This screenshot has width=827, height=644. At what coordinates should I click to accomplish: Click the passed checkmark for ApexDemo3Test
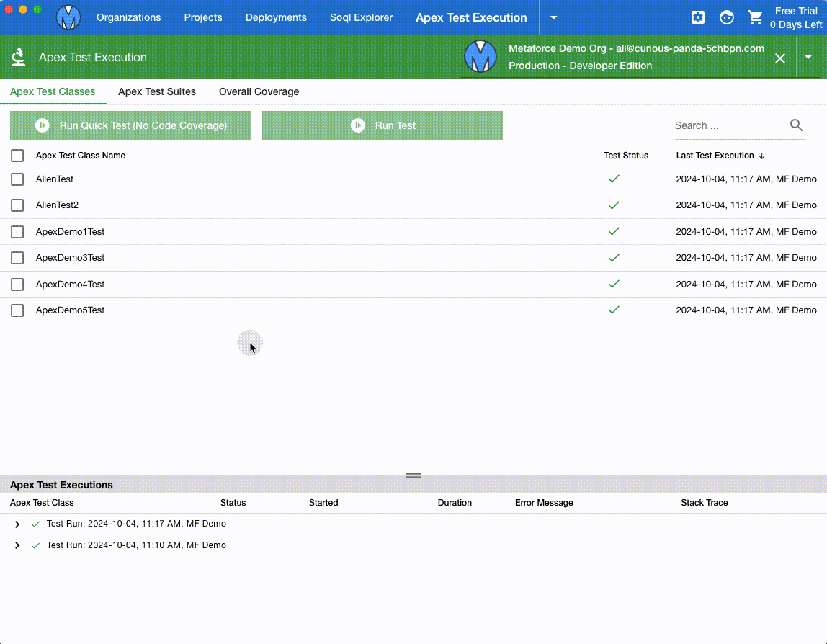click(x=614, y=257)
